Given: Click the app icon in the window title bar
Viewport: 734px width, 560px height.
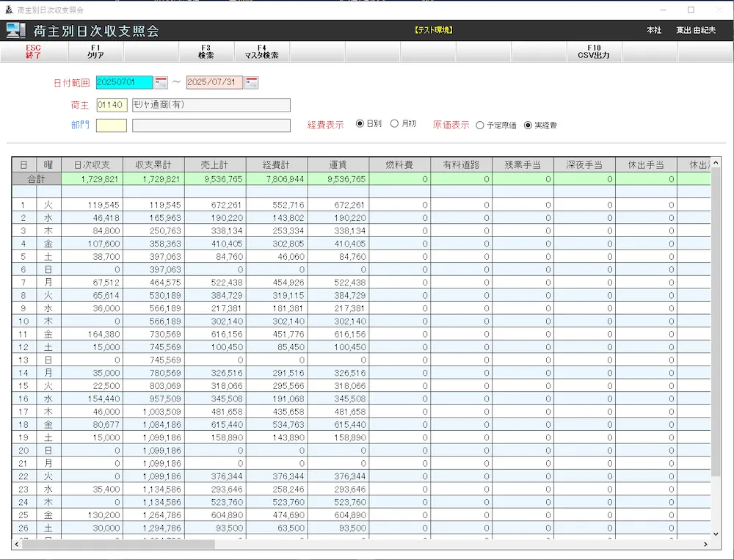Looking at the screenshot, I should [9, 10].
